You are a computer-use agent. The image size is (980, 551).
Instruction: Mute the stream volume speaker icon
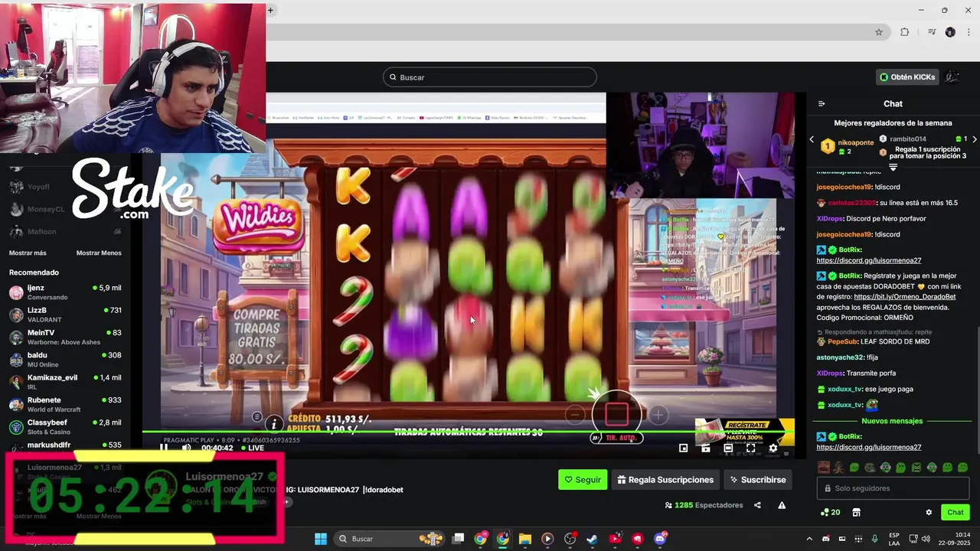[x=186, y=448]
